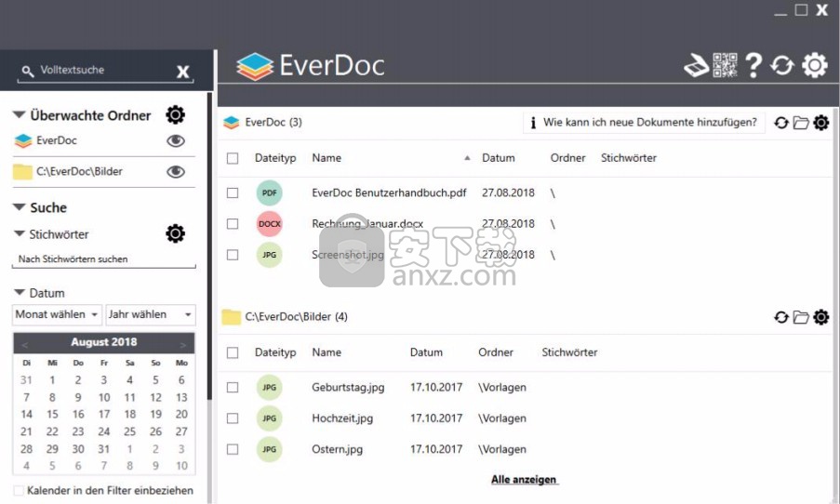Click the left sidebar vertical scrollbar
Viewport: 840px width, 504px height.
(209, 246)
